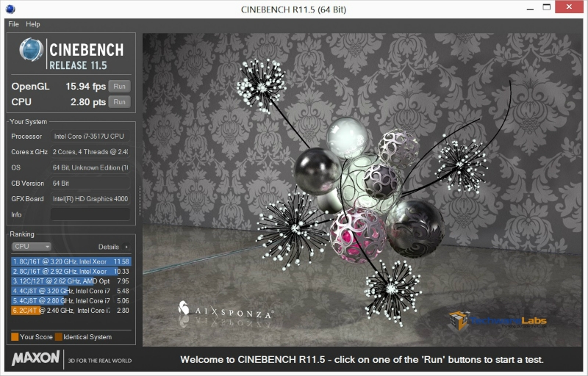Screen dimensions: 588x376
Task: Click the Cinebench globe logo icon
Action: [x=31, y=49]
